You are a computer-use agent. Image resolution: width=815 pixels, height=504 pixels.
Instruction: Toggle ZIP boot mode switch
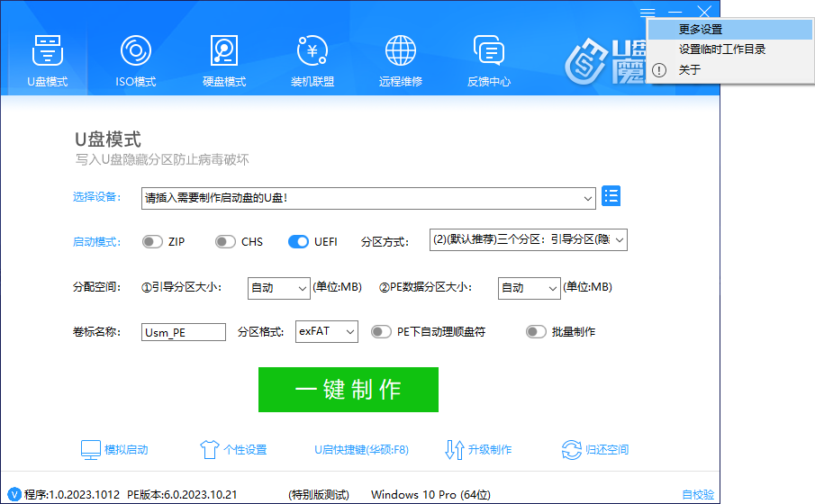[152, 241]
